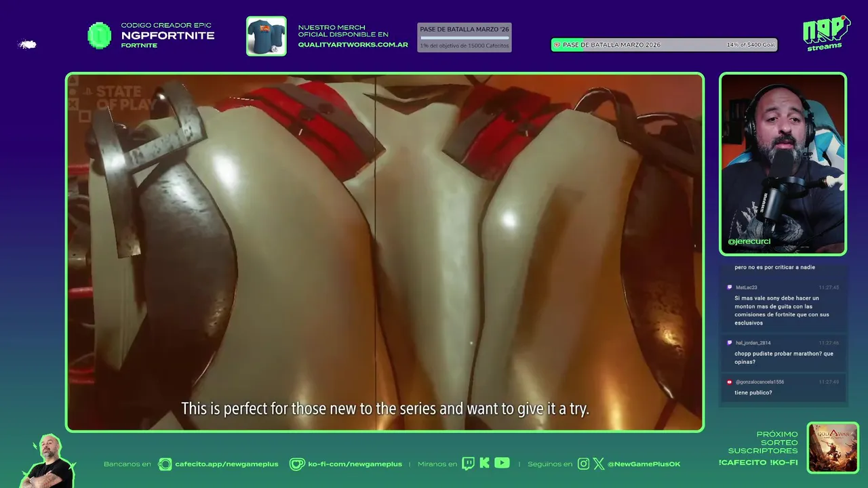Click the God of War giveaway thumbnail
Image resolution: width=868 pixels, height=488 pixels.
click(x=833, y=447)
